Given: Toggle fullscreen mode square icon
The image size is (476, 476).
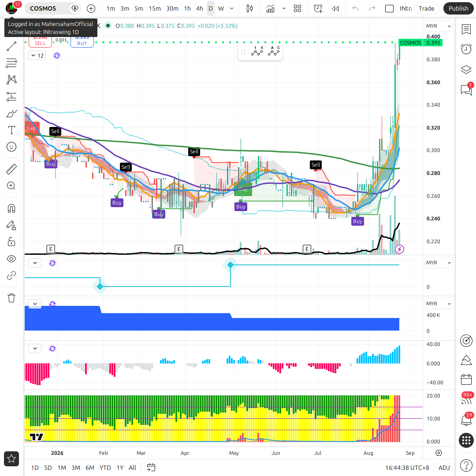Looking at the screenshot, I should click(x=389, y=8).
